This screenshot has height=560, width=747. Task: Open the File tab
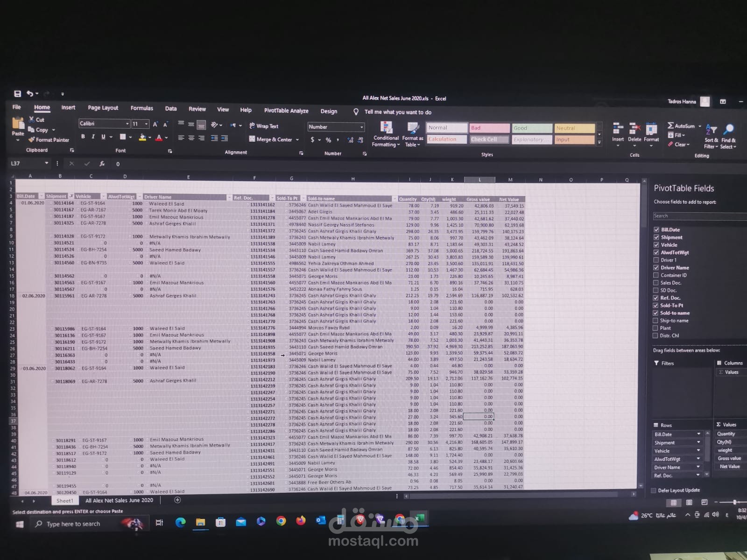[17, 107]
